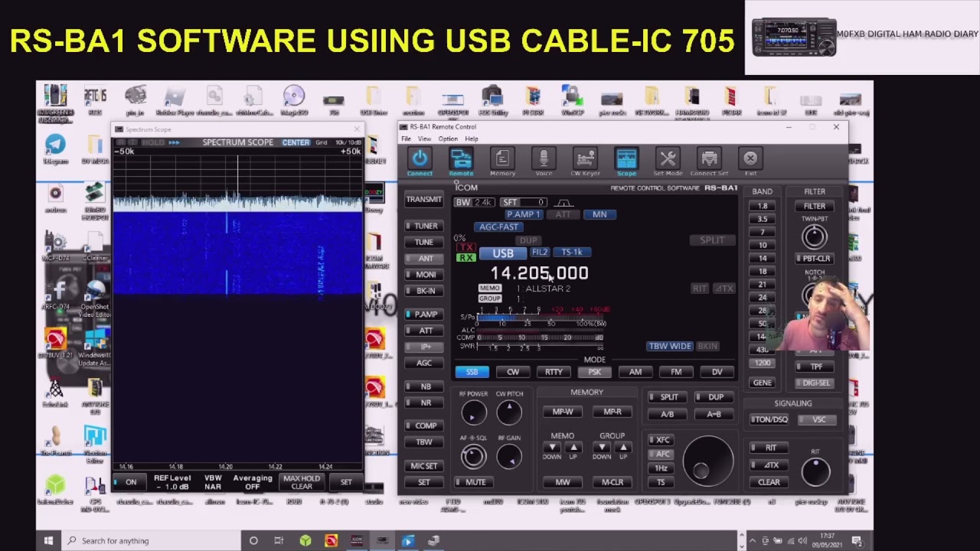This screenshot has width=980, height=551.
Task: Click the MP-W memory pad write button
Action: (563, 412)
